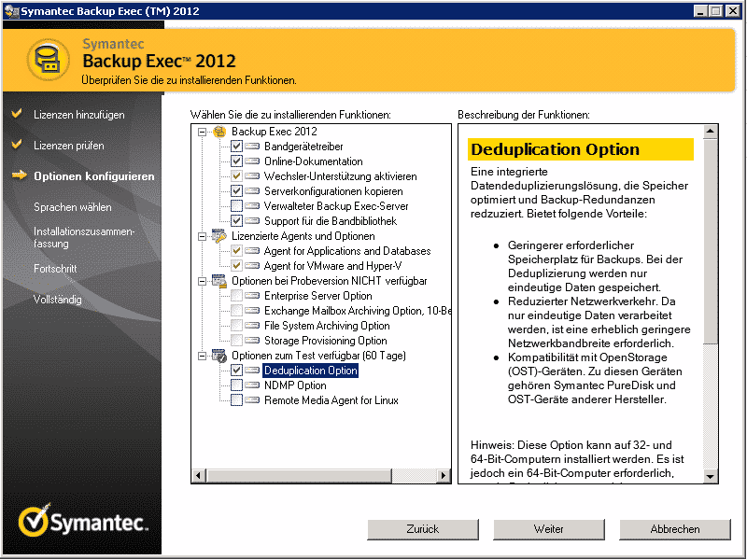Check the Remote Media Agent for Linux checkbox
The width and height of the screenshot is (747, 560).
coord(237,400)
